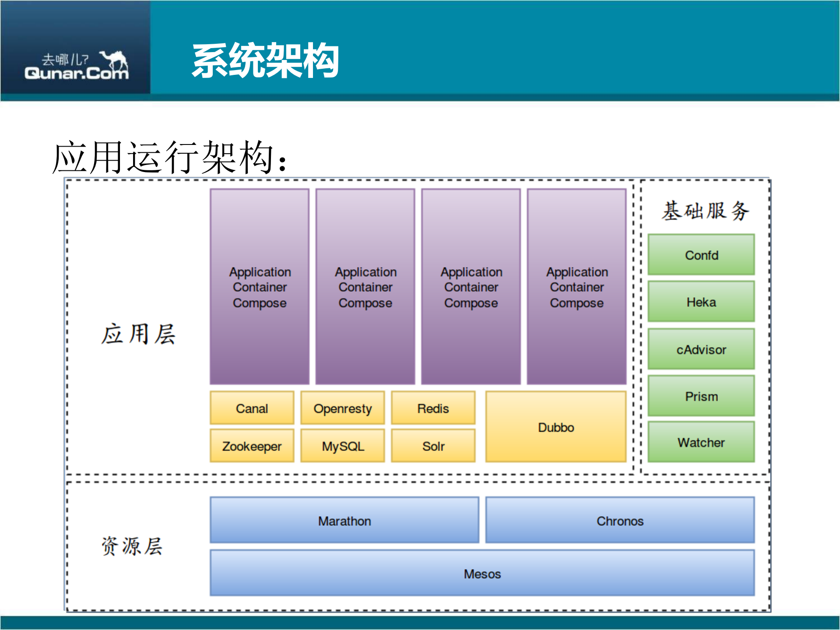Expand the 基础服务 dashed panel
Screen dimensions: 840x630
705,210
